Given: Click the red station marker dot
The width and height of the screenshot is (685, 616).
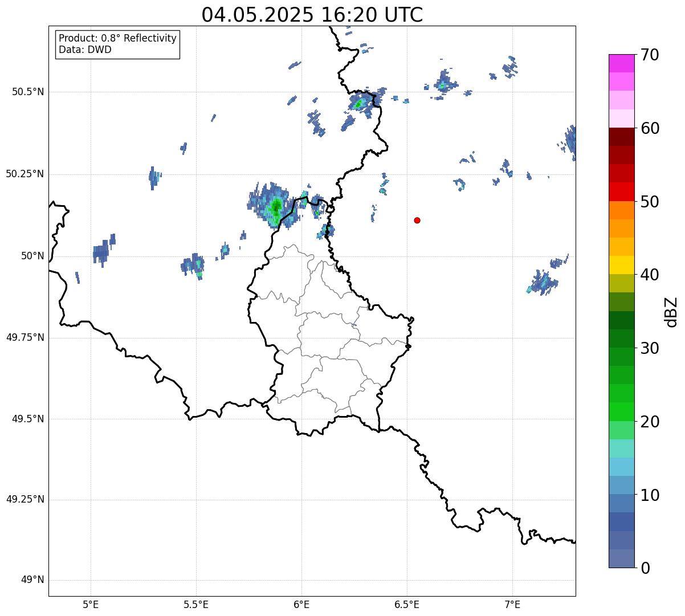Looking at the screenshot, I should pos(417,220).
